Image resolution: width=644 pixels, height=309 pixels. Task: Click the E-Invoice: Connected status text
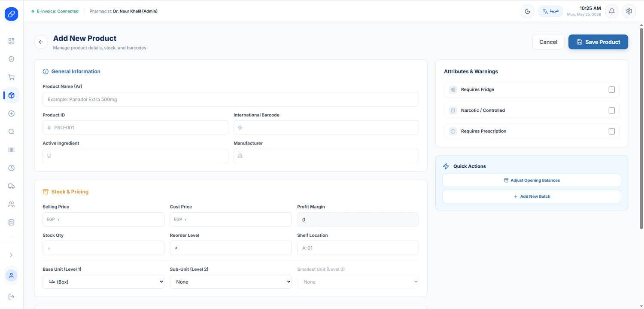tap(58, 12)
